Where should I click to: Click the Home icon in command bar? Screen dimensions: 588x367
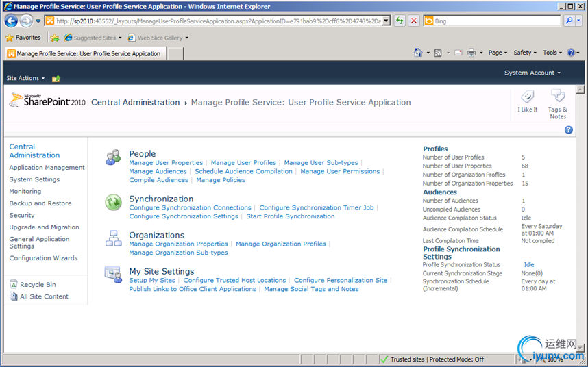click(x=418, y=53)
